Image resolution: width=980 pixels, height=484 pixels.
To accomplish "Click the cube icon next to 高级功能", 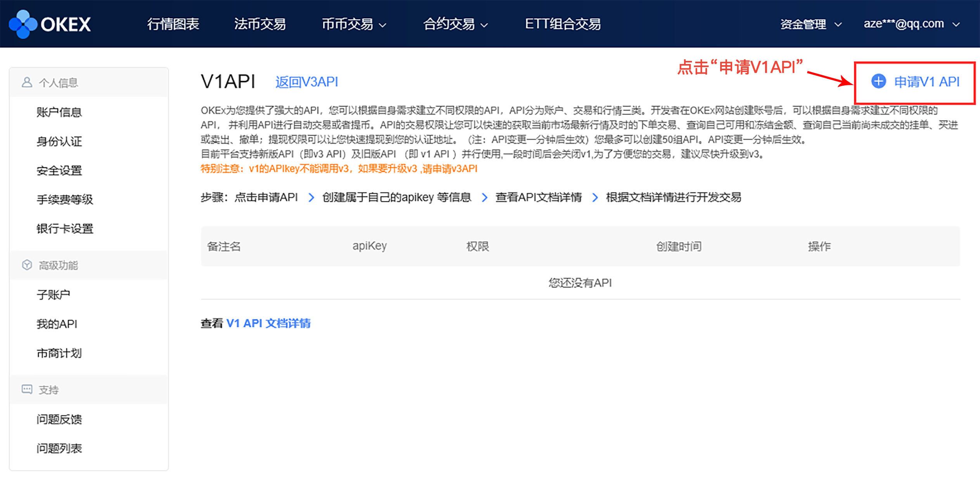I will pyautogui.click(x=27, y=265).
